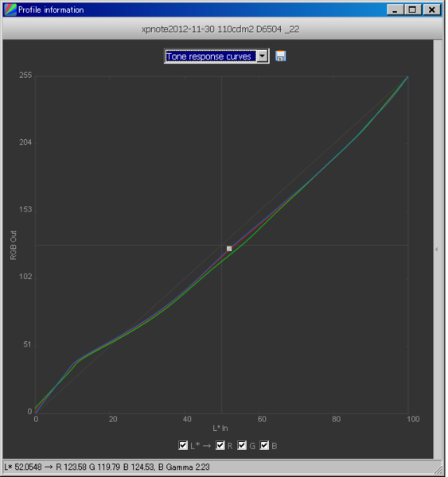This screenshot has width=448, height=477.
Task: Click the curve marker square at L* 52
Action: (230, 250)
